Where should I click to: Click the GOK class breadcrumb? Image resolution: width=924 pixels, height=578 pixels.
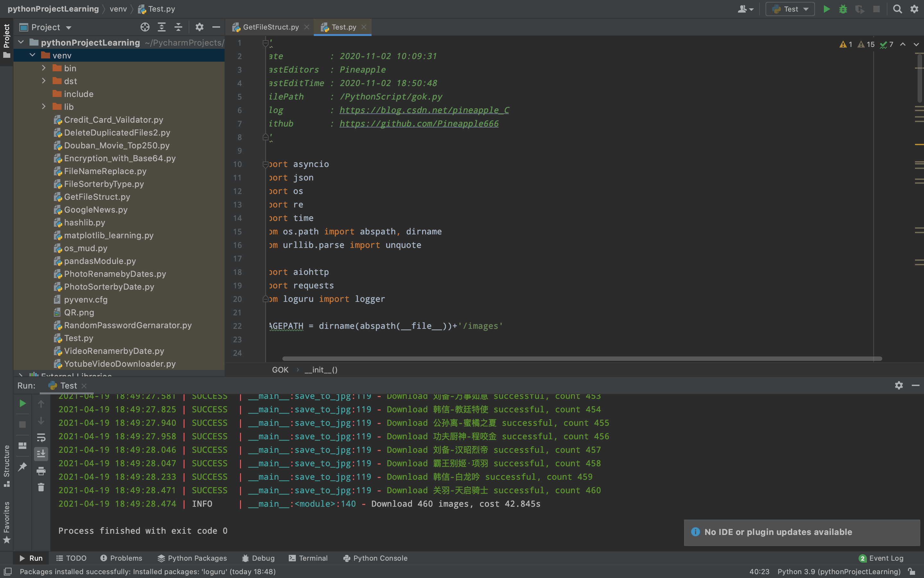pyautogui.click(x=280, y=370)
